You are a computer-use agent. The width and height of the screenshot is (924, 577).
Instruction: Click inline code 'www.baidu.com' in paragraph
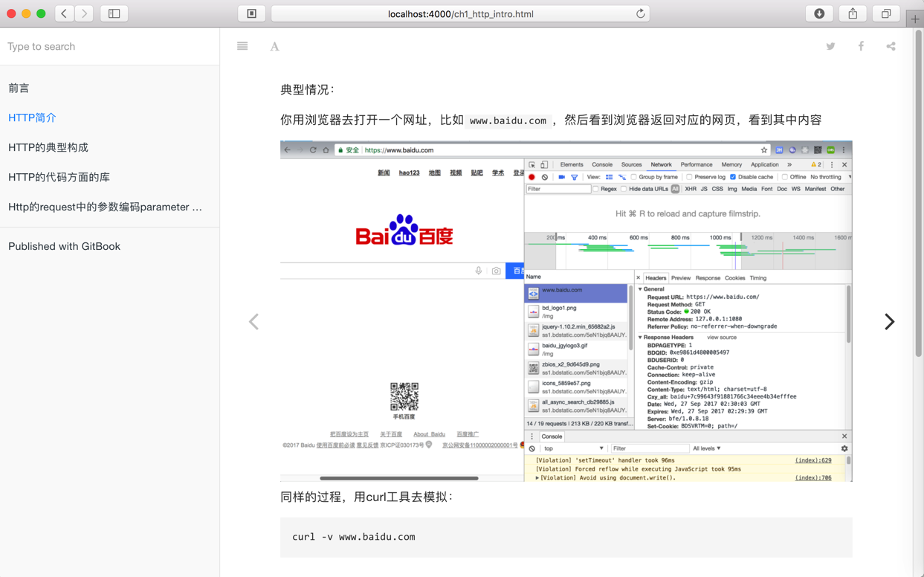click(x=508, y=120)
